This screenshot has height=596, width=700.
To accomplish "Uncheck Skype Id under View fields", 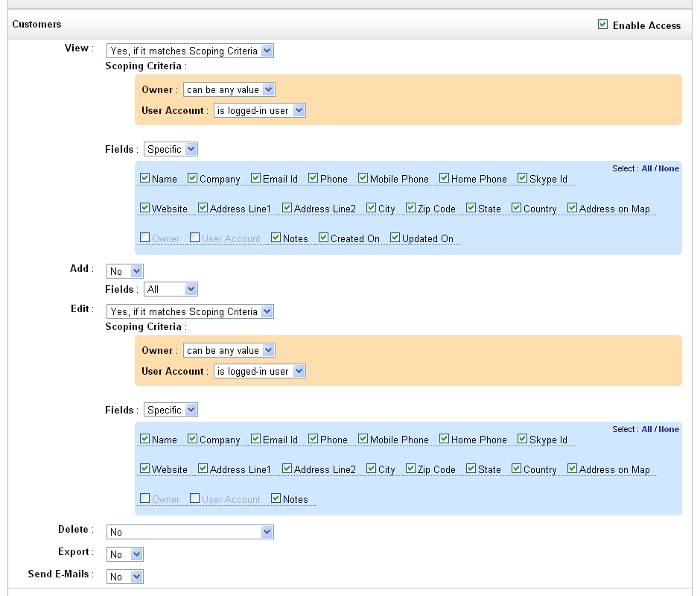I will (x=522, y=178).
